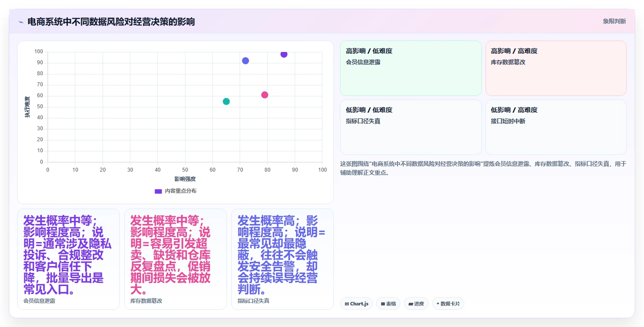Click the page title 电商系统中不同数据风险
Screen dimensions: 644x327
(111, 22)
